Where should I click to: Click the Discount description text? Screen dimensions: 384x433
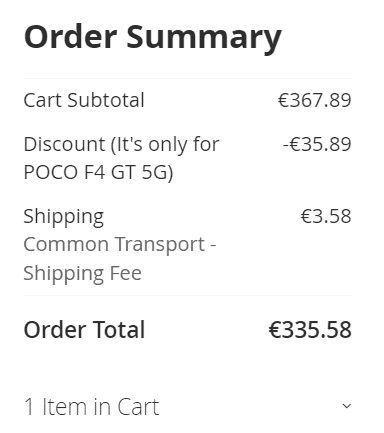(x=121, y=158)
